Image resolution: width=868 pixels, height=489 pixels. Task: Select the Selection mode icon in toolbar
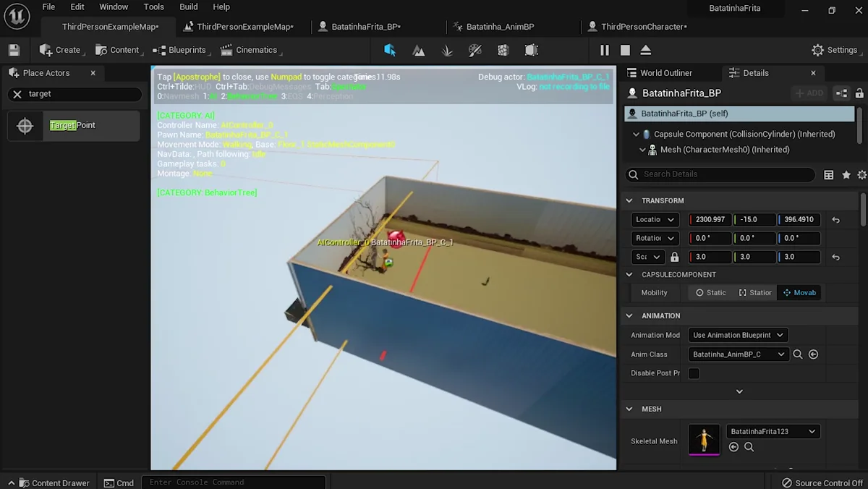pos(390,50)
